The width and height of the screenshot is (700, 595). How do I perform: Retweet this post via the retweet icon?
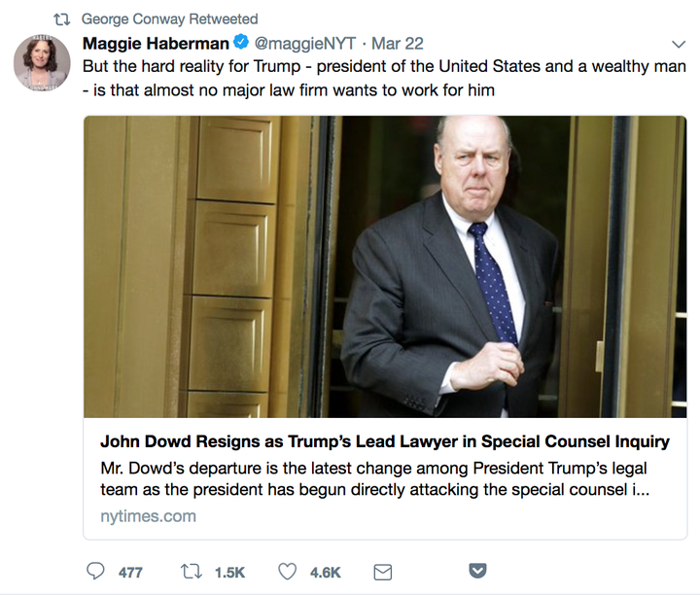pos(192,572)
